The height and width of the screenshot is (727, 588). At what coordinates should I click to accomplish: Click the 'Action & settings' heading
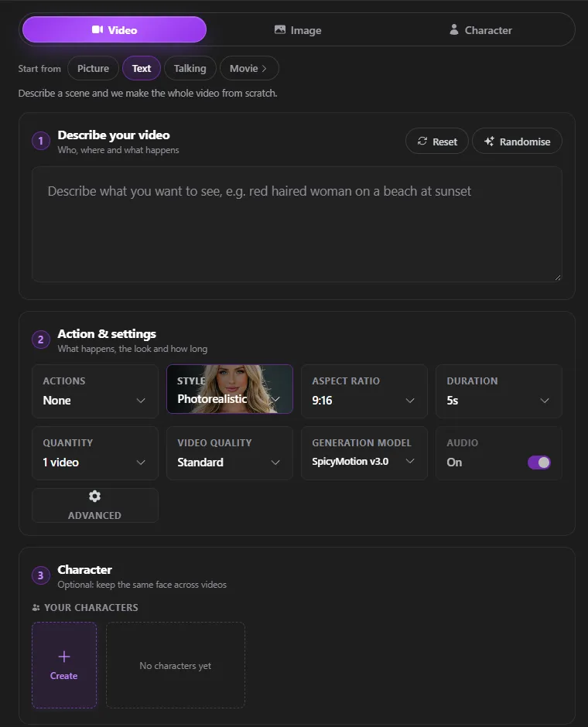click(107, 334)
